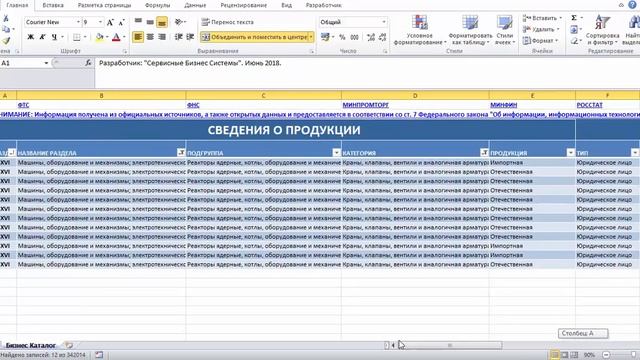Image resolution: width=640 pixels, height=360 pixels.
Task: Open the ФНС hyperlink
Action: (193, 105)
